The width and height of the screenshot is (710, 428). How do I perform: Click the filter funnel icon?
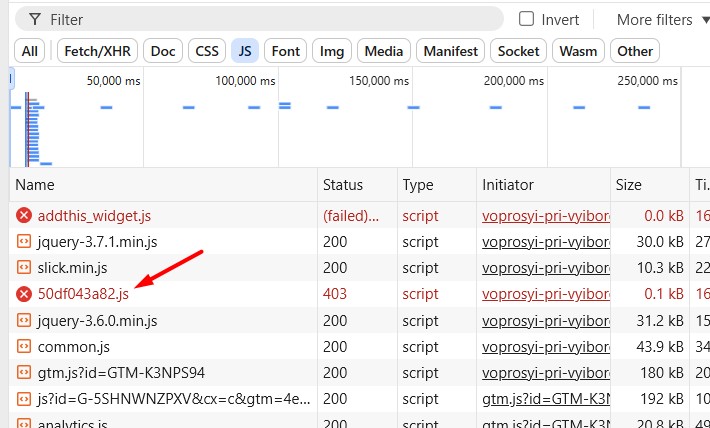(34, 19)
